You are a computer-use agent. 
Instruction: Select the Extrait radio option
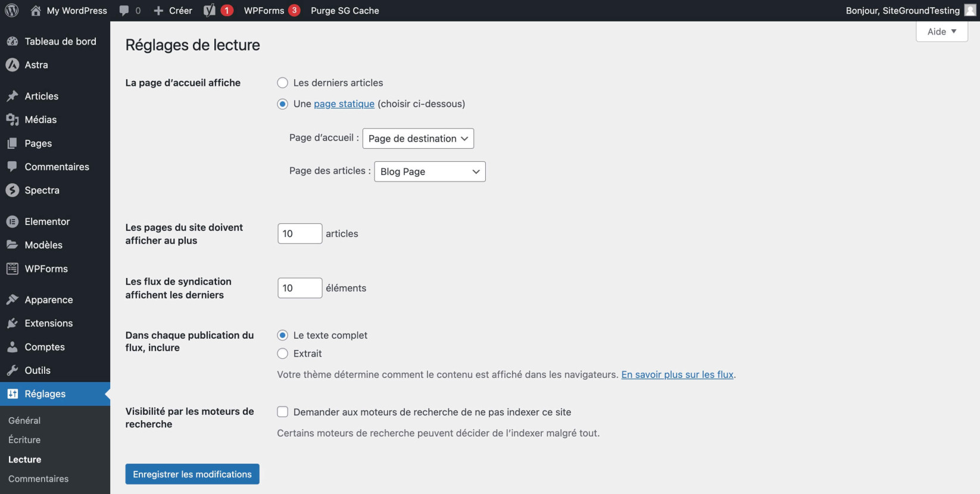pos(283,354)
